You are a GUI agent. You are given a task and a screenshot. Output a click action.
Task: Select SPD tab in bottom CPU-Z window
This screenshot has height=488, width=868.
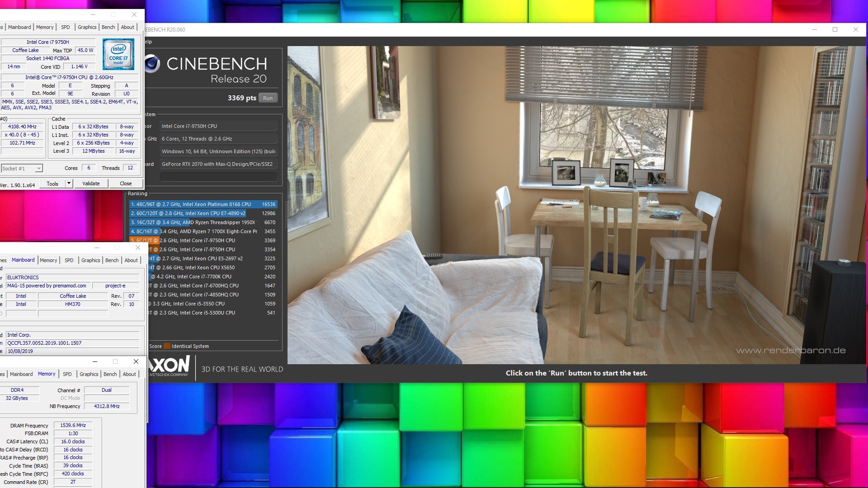(x=67, y=374)
